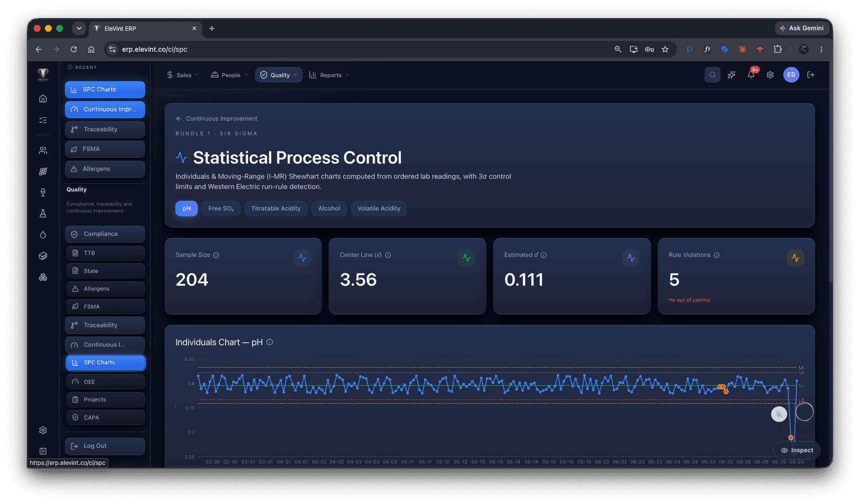This screenshot has height=504, width=860.
Task: Click the Ask Gemini button
Action: coord(801,28)
